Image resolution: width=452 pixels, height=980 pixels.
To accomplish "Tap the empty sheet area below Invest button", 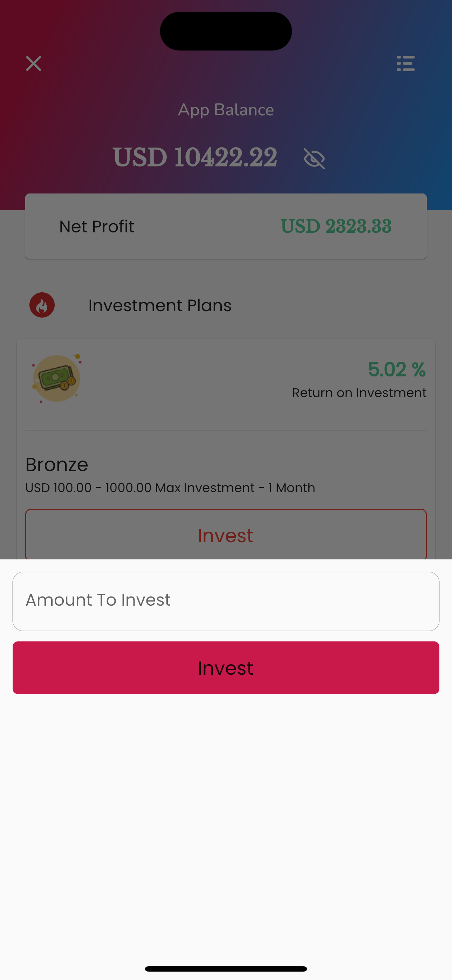I will pyautogui.click(x=226, y=818).
